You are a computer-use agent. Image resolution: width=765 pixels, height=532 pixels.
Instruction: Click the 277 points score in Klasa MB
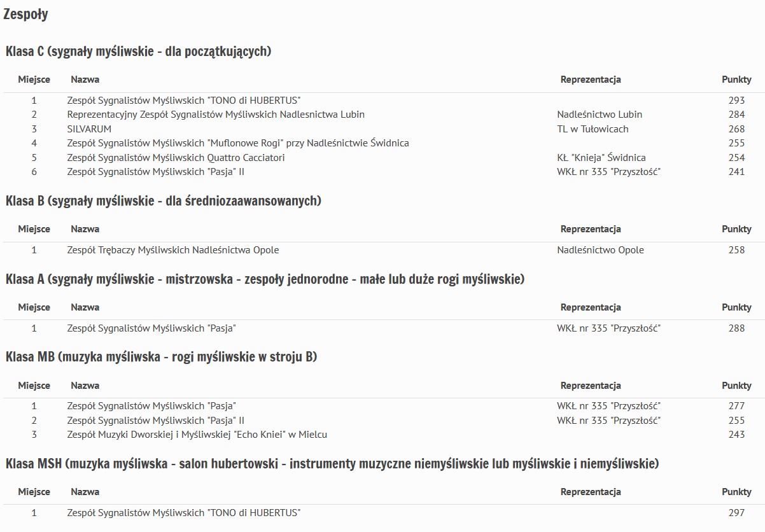[x=736, y=406]
